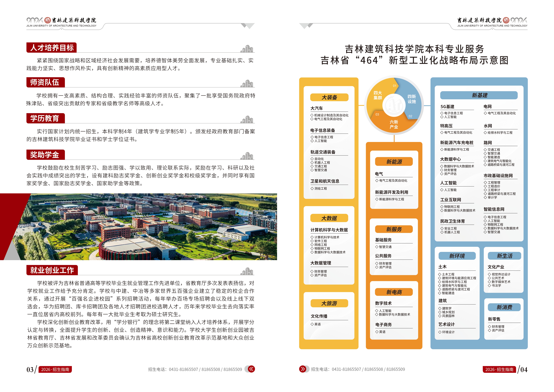This screenshot has height=392, width=554.
Task: Click the 2026·招生指南 badge on page 04
Action: [x=499, y=369]
